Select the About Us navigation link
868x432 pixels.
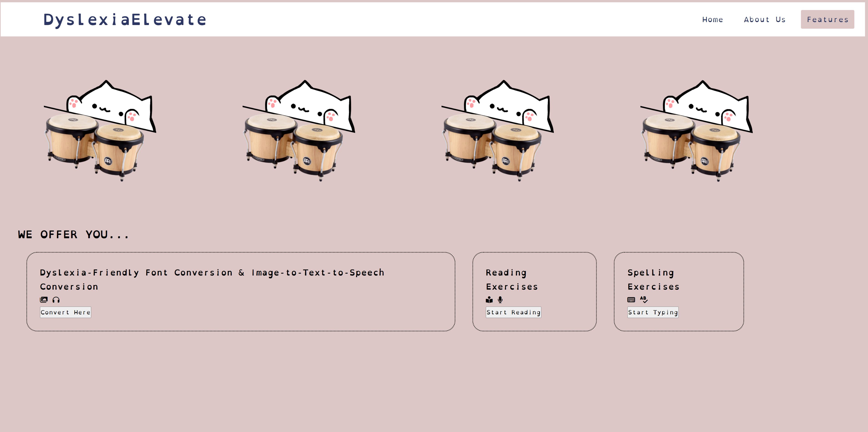pos(764,19)
